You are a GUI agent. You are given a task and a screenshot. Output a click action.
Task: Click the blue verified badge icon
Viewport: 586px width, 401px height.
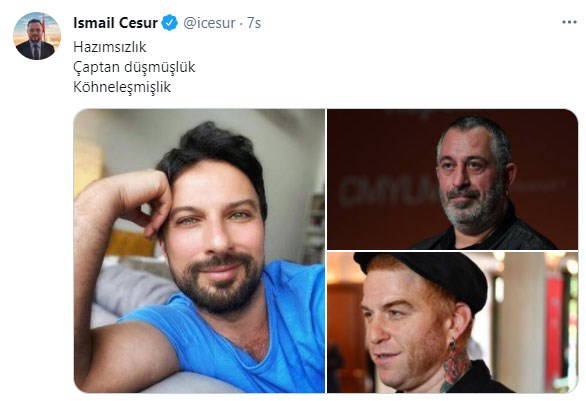(170, 23)
